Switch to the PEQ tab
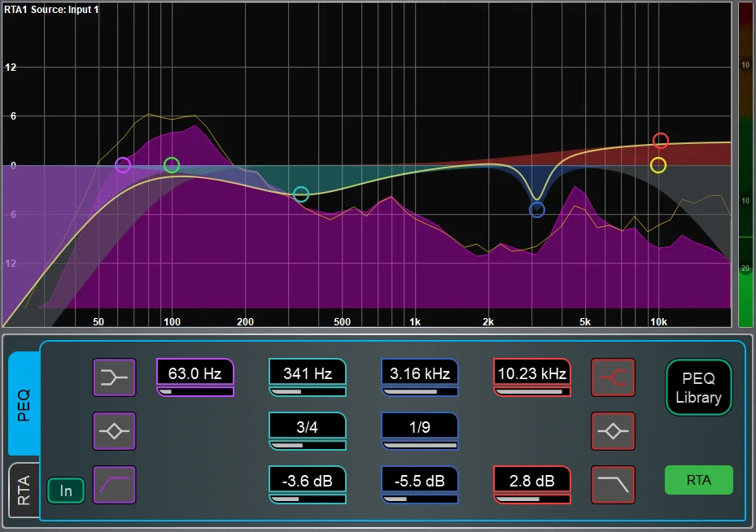The width and height of the screenshot is (756, 532). [x=24, y=403]
